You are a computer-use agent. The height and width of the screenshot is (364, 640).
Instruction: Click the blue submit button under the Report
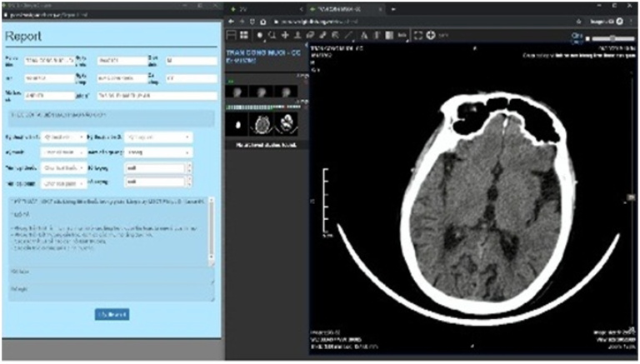(112, 314)
